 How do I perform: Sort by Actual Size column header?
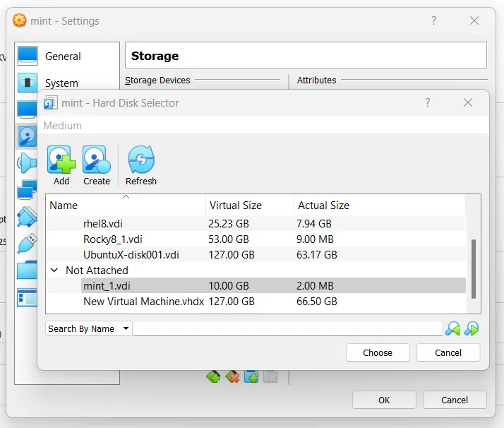(x=380, y=205)
